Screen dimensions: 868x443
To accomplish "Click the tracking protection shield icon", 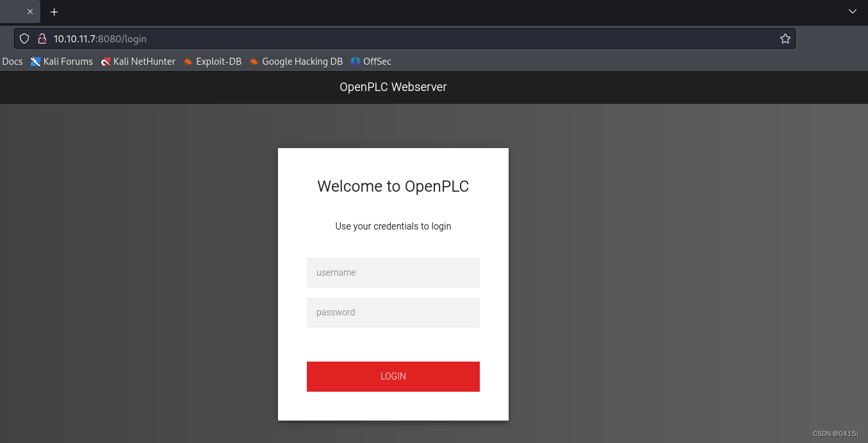I will (24, 38).
